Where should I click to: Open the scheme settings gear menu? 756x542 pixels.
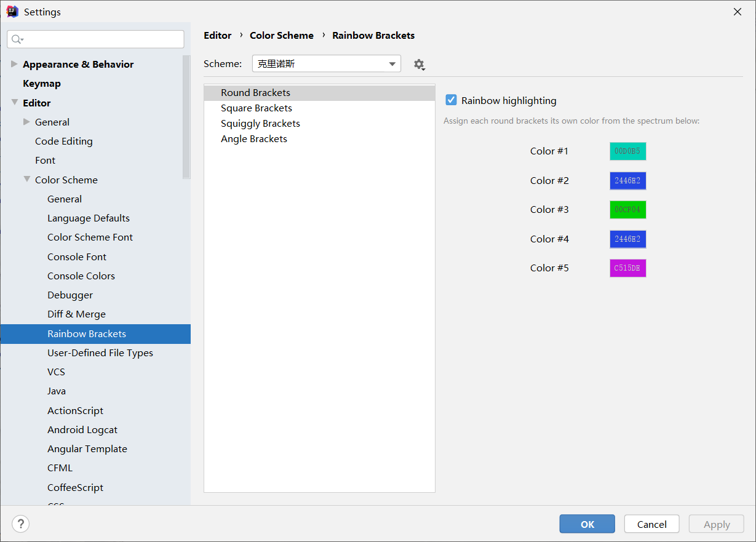click(419, 63)
